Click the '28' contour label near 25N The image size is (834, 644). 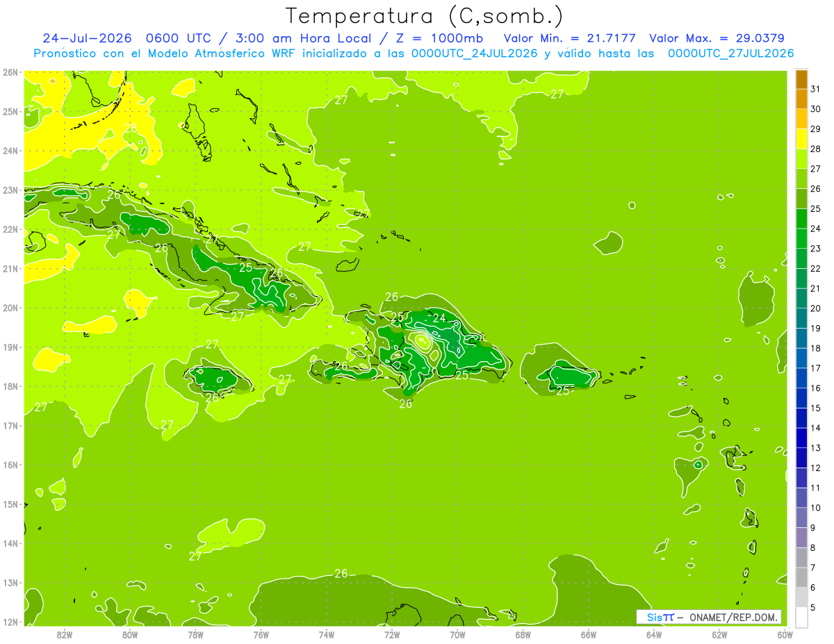[131, 128]
